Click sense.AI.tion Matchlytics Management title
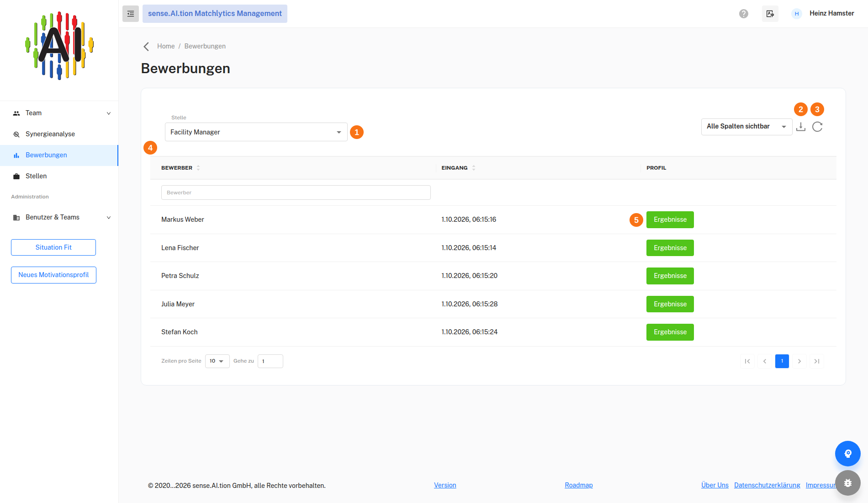The width and height of the screenshot is (868, 503). tap(215, 14)
